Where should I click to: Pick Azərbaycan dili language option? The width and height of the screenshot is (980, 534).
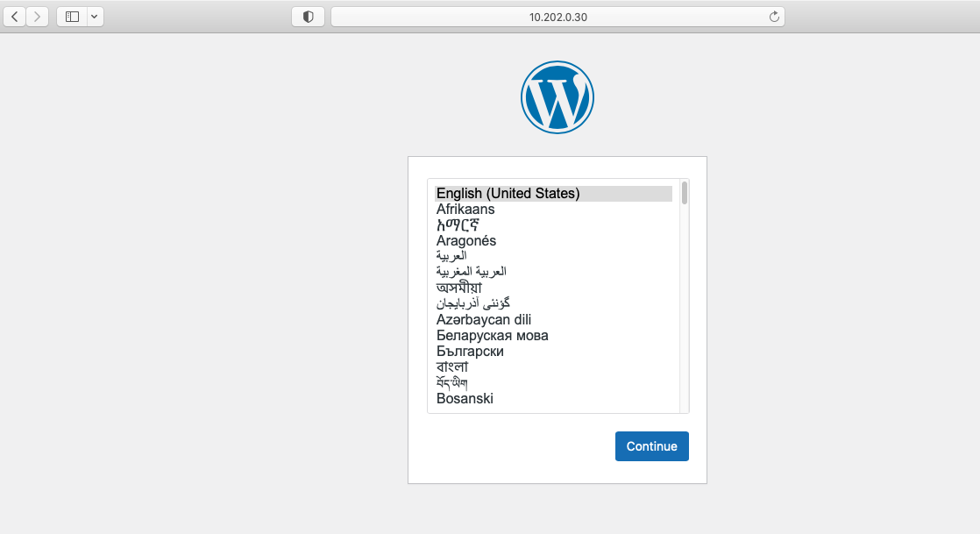553,319
